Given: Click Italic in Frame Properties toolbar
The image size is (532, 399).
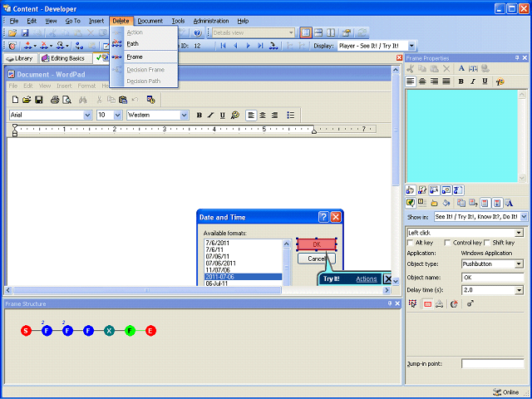Looking at the screenshot, I should click(x=473, y=81).
